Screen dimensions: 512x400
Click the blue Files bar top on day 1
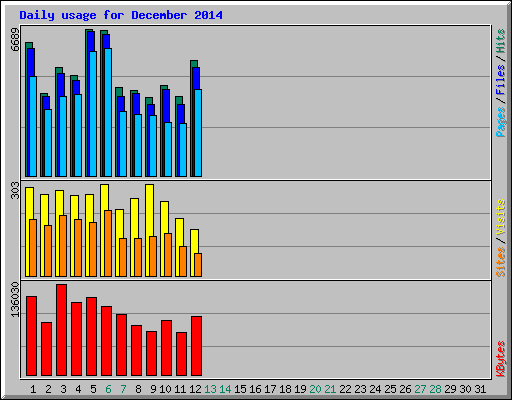point(31,62)
